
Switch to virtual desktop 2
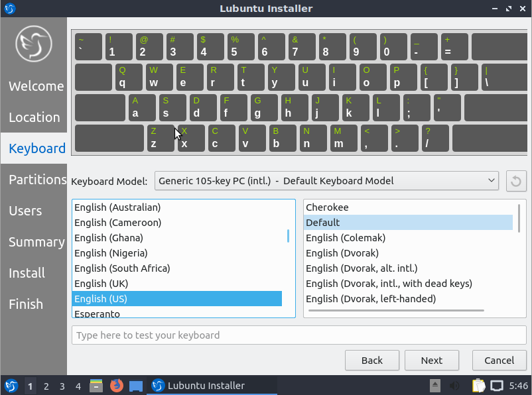point(46,386)
